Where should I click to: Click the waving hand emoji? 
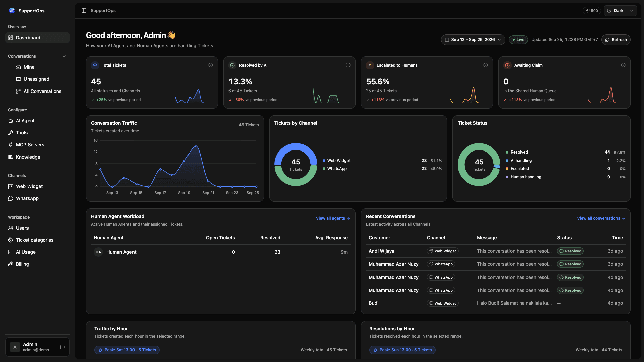tap(172, 35)
